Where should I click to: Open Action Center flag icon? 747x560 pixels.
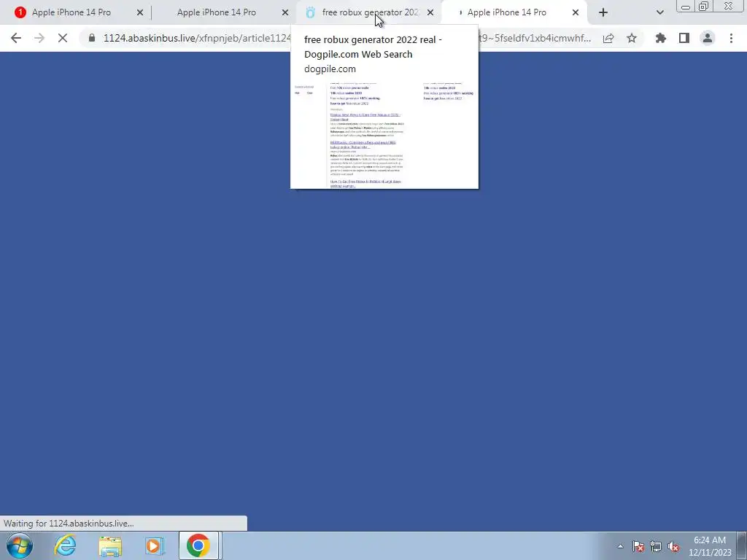(x=638, y=547)
